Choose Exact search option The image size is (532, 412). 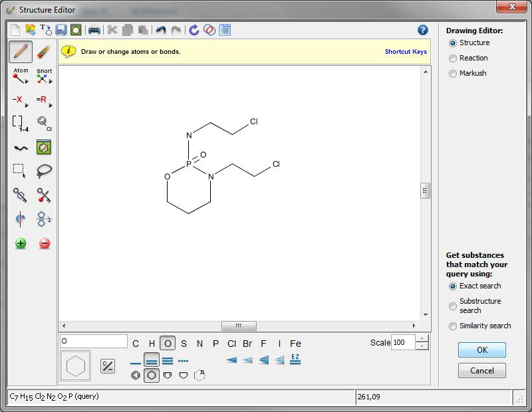pyautogui.click(x=453, y=286)
